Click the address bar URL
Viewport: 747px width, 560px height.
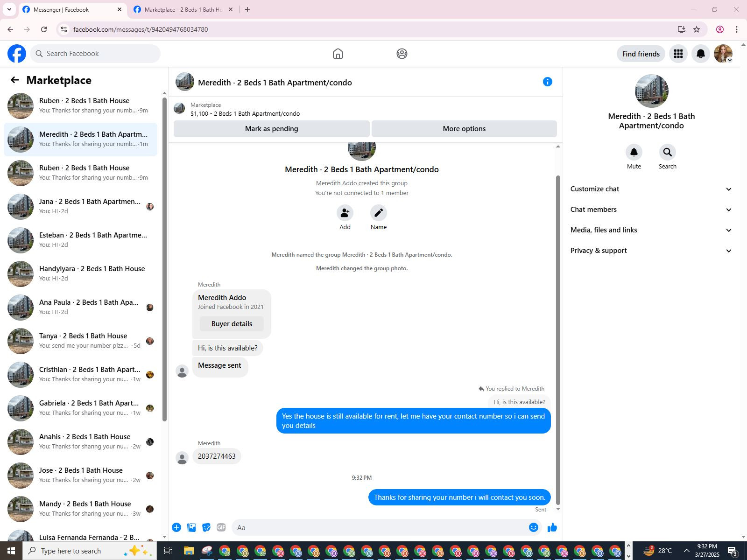[141, 29]
